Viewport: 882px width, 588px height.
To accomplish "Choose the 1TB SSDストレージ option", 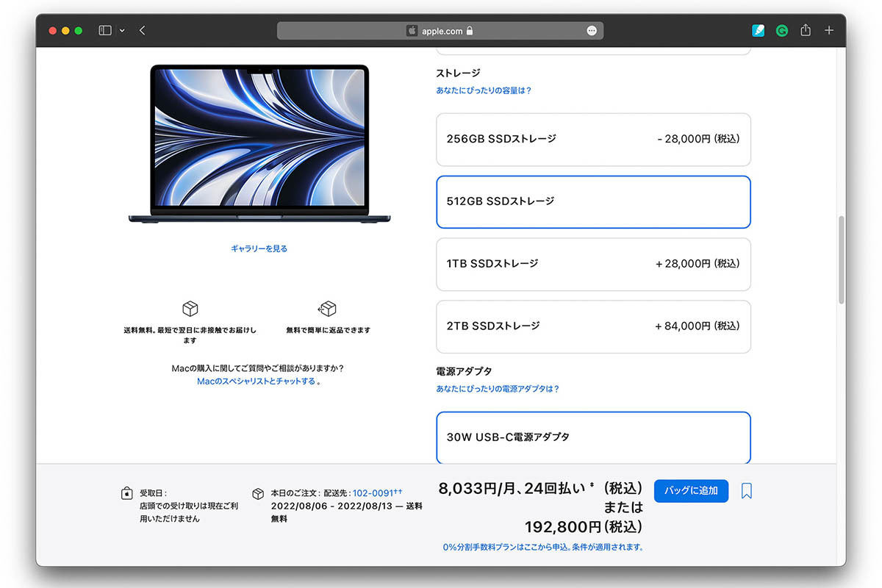I will [593, 264].
